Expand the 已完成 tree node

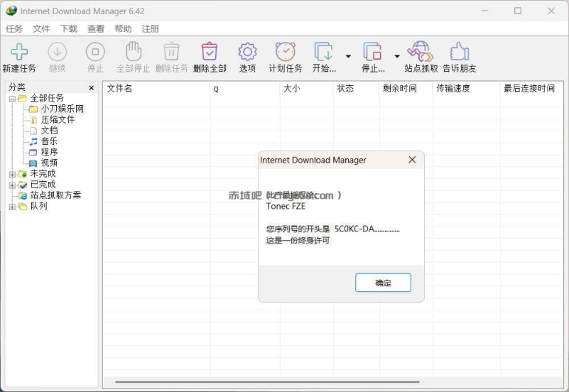pos(12,185)
